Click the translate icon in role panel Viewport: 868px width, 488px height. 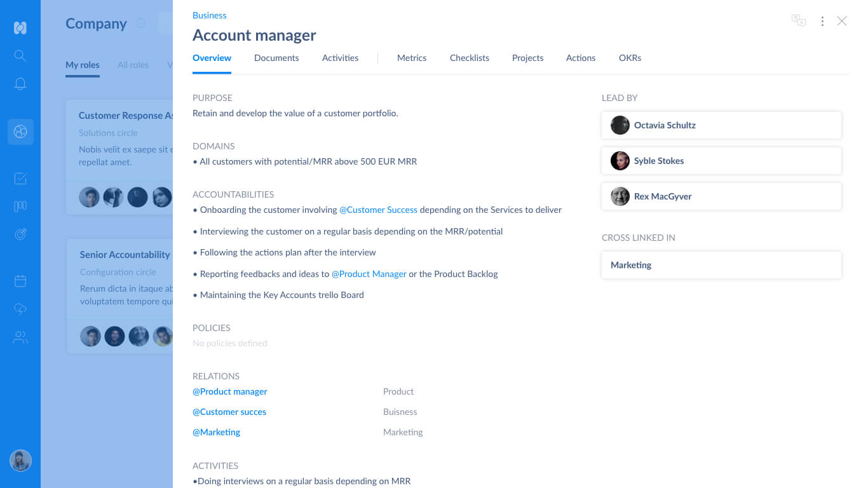(x=798, y=21)
